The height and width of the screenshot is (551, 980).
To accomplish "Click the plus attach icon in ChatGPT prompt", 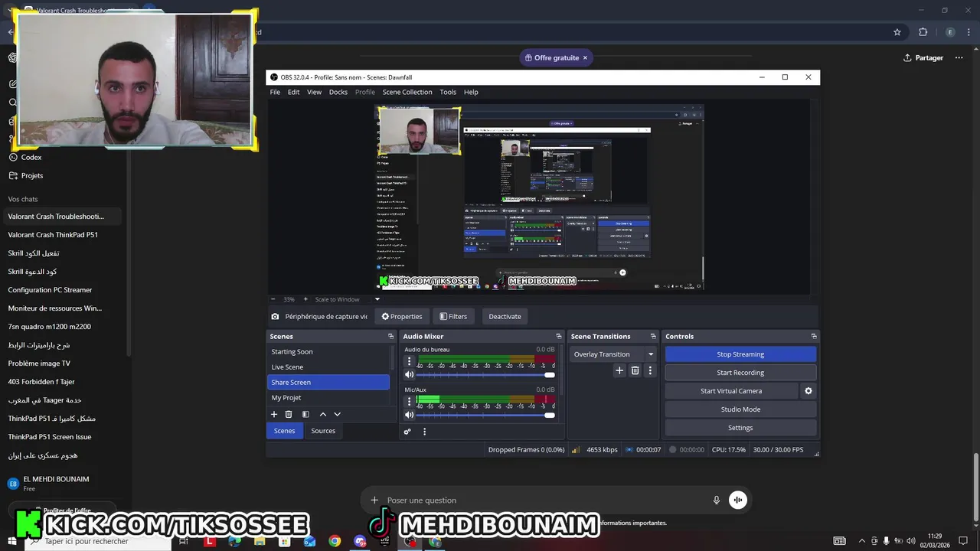I will [x=374, y=500].
